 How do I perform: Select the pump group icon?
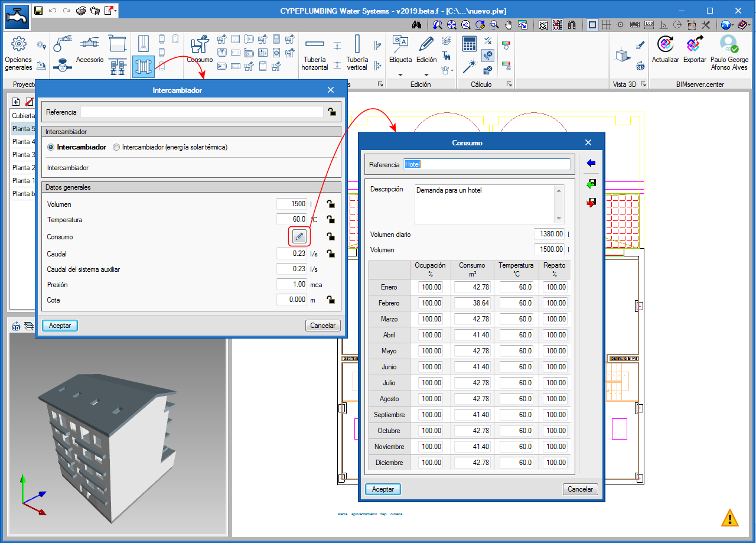(118, 67)
